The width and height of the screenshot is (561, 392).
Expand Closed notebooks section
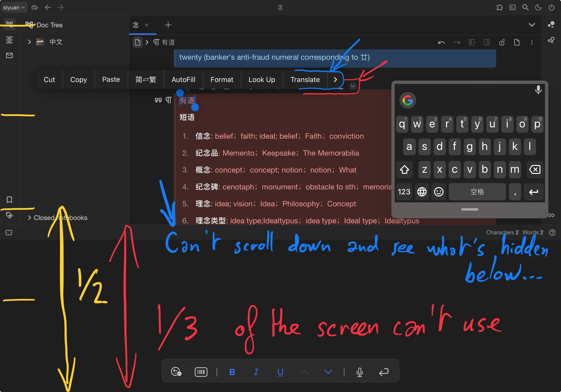tap(29, 218)
